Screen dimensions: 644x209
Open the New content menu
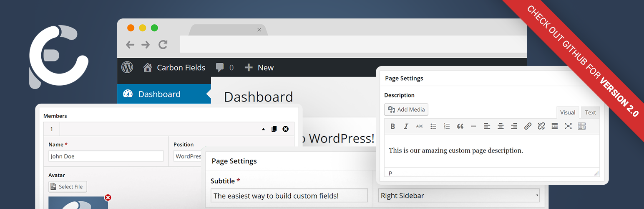pos(259,67)
